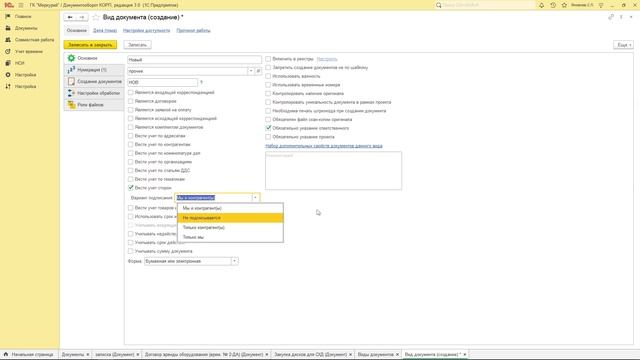This screenshot has width=640, height=360.
Task: Click the search magnifier icon
Action: [x=439, y=5]
